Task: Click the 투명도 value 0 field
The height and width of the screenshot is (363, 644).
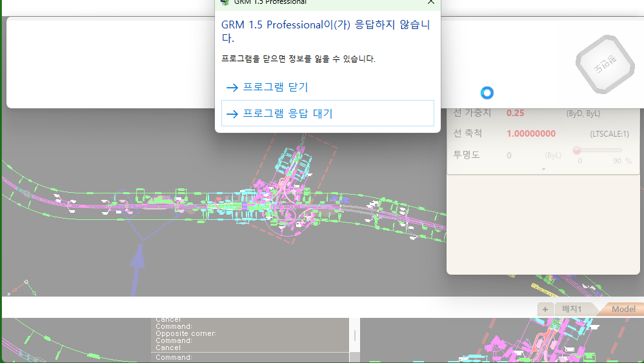Action: (509, 155)
